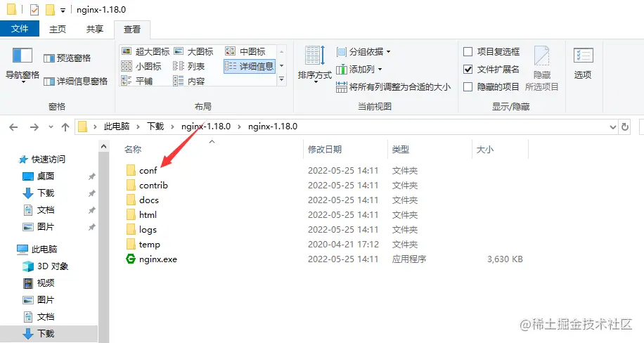Screen dimensions: 644x343
Task: Sort by 大小 column header
Action: 485,150
